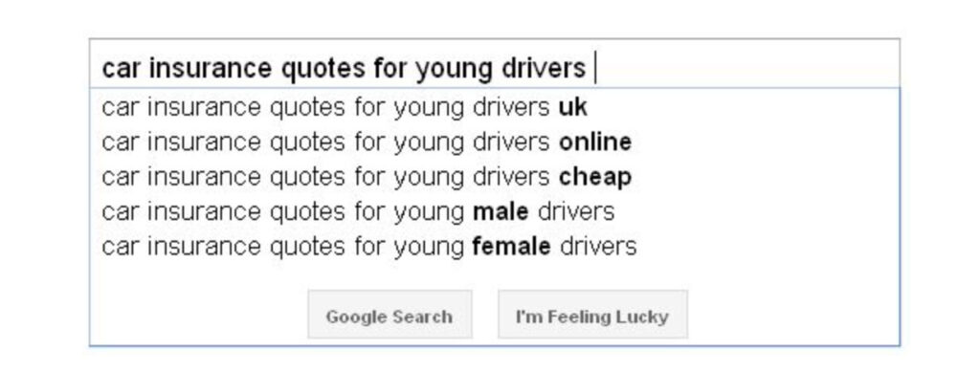
Task: Click the bold word "cheap" in the suggestions
Action: pyautogui.click(x=595, y=178)
